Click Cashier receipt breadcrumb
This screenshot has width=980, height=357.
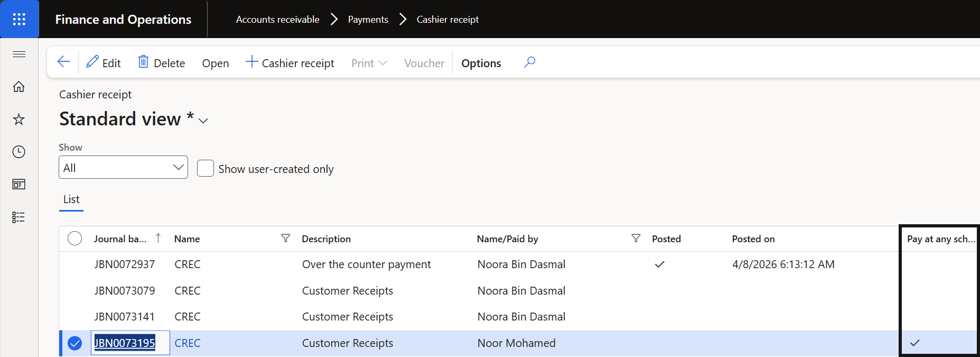click(x=448, y=20)
